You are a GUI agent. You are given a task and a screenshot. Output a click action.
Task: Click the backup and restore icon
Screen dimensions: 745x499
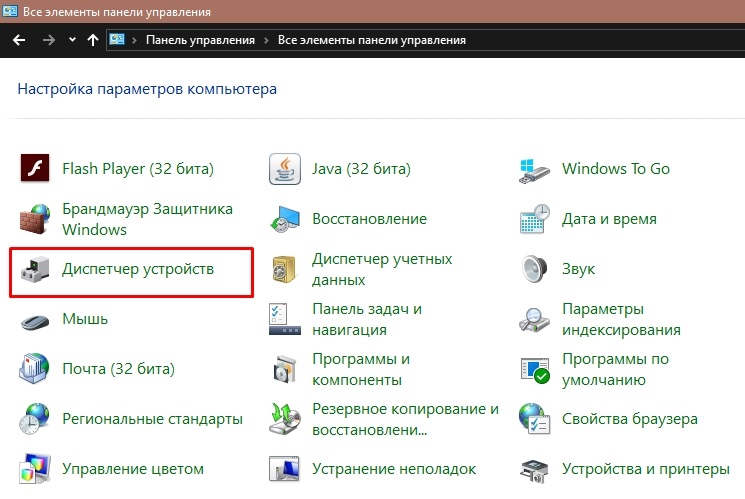pos(285,419)
